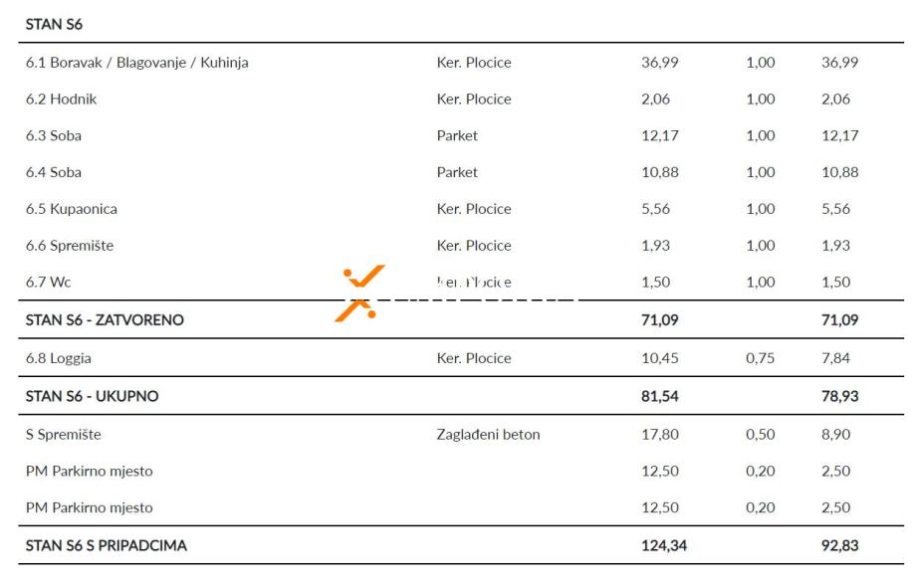
Task: Click the Parket cell in the 6.3 Soba row
Action: pos(457,135)
